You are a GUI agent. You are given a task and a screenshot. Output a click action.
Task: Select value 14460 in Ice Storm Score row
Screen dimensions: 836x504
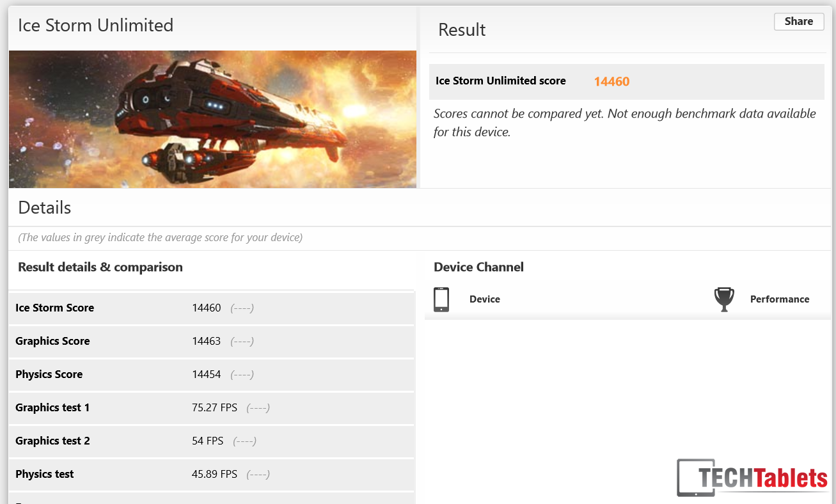pos(207,308)
